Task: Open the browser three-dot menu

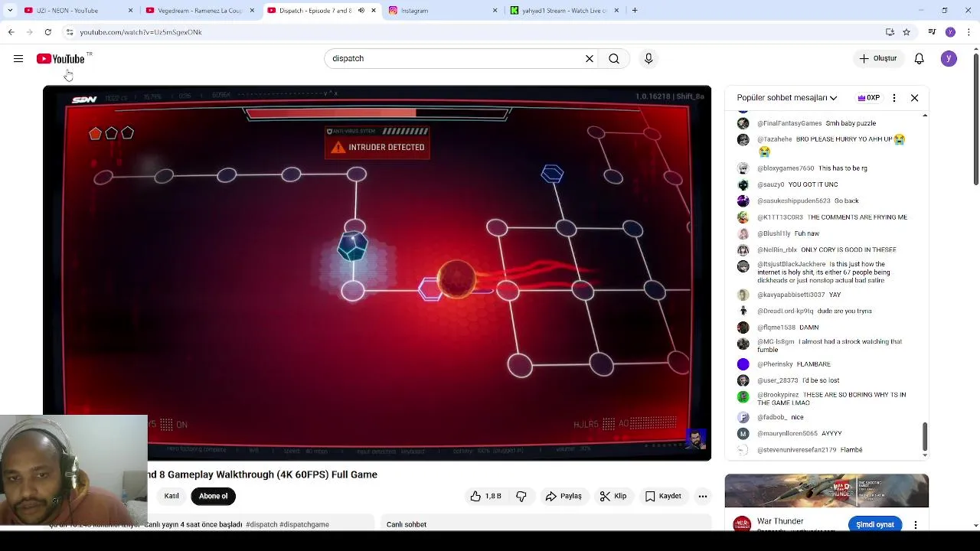Action: click(969, 32)
